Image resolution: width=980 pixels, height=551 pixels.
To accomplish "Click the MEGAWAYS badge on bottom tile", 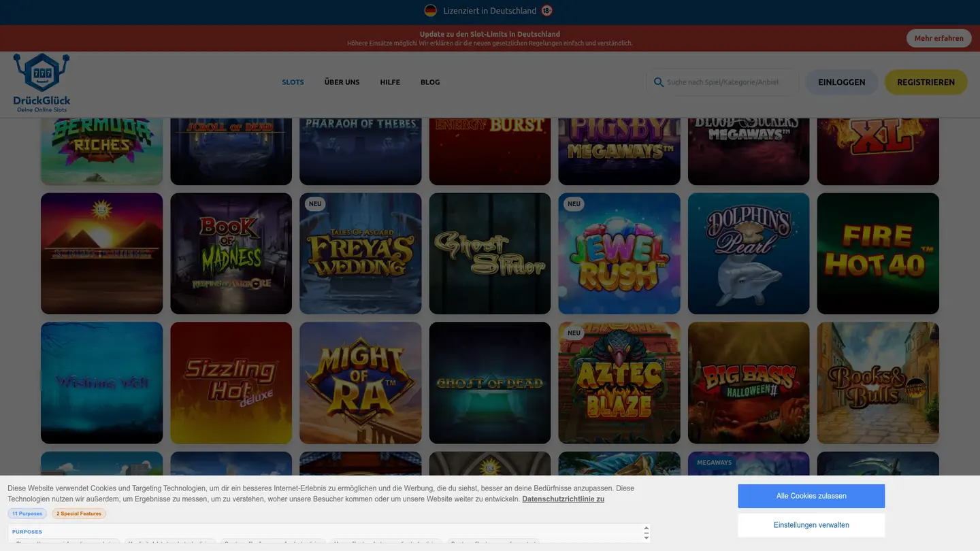I will pyautogui.click(x=714, y=463).
